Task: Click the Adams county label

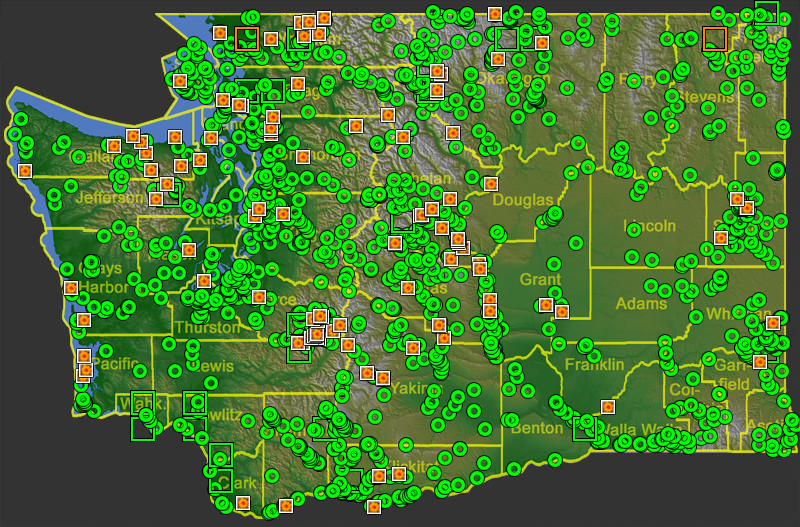Action: (x=641, y=303)
